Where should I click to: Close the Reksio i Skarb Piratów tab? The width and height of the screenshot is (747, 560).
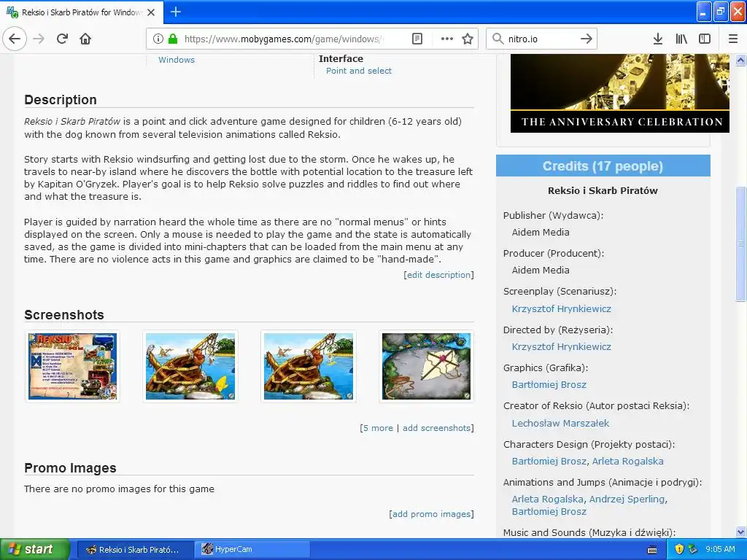151,12
